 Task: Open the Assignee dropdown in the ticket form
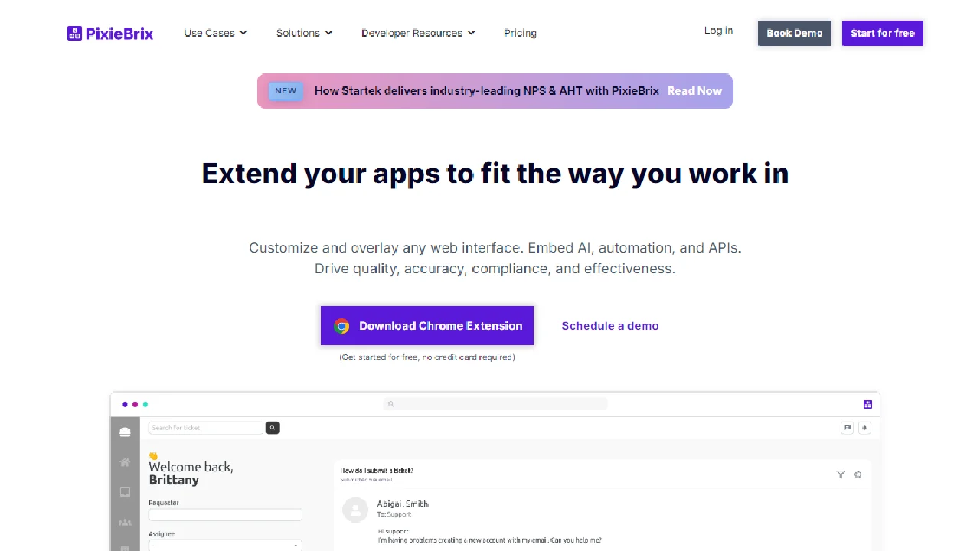[224, 546]
